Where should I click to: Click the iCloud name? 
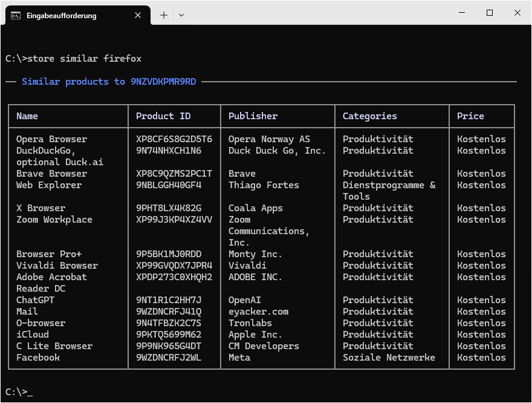pos(33,335)
